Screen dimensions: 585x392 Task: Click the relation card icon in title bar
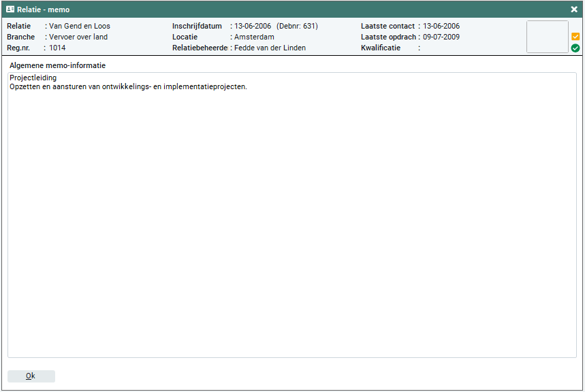(10, 10)
